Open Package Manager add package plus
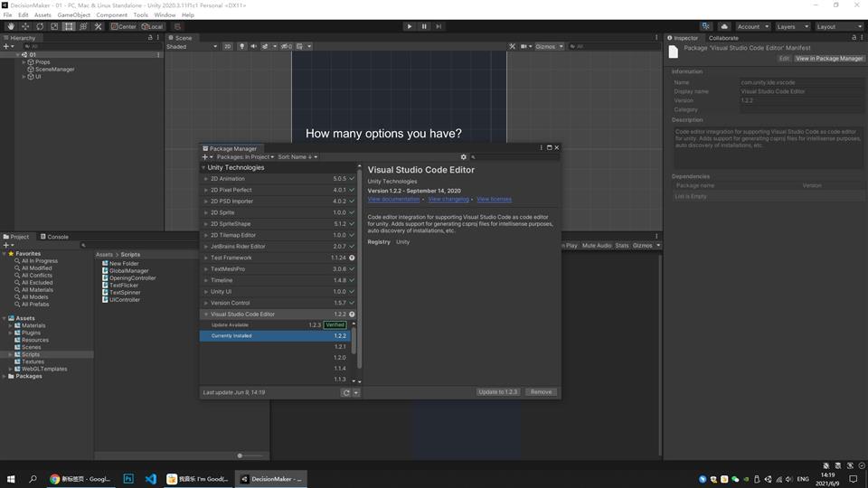The image size is (868, 488). (207, 157)
